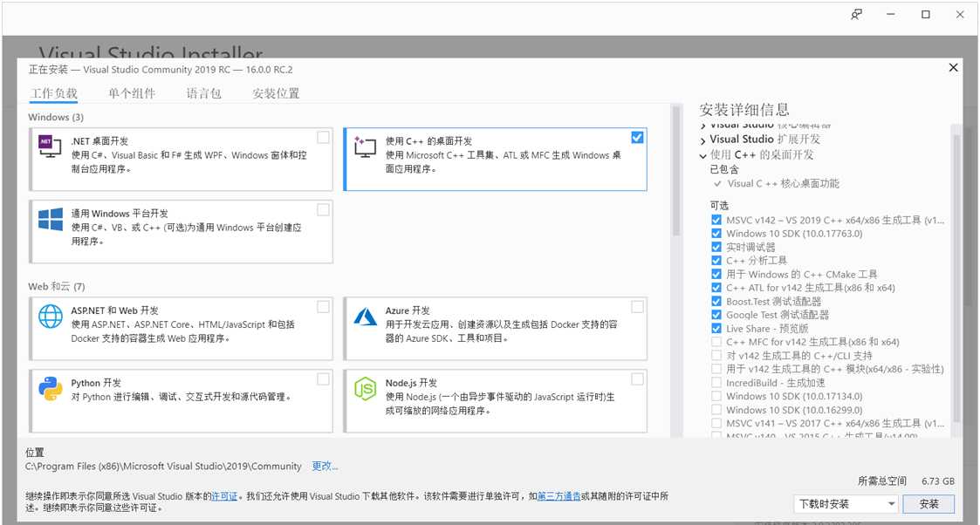The height and width of the screenshot is (525, 980).
Task: Check Windows 10 SDK (10.0.17134.0)
Action: 716,397
